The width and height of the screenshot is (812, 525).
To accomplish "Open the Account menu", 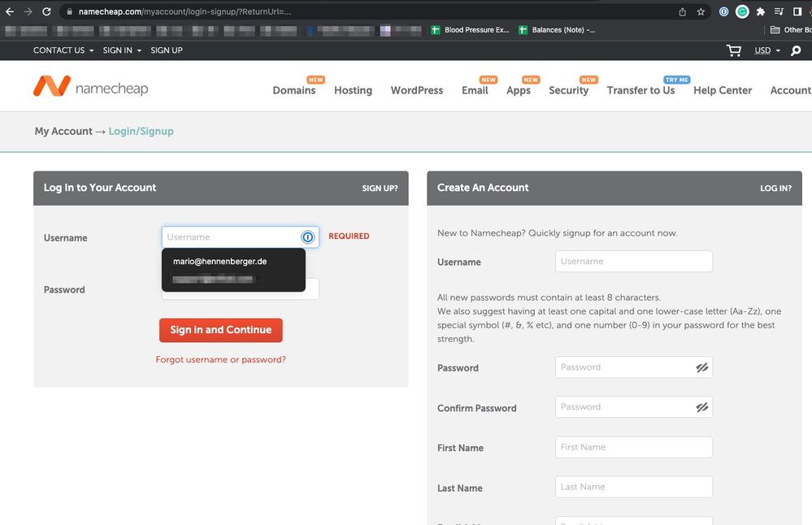I will [x=791, y=90].
